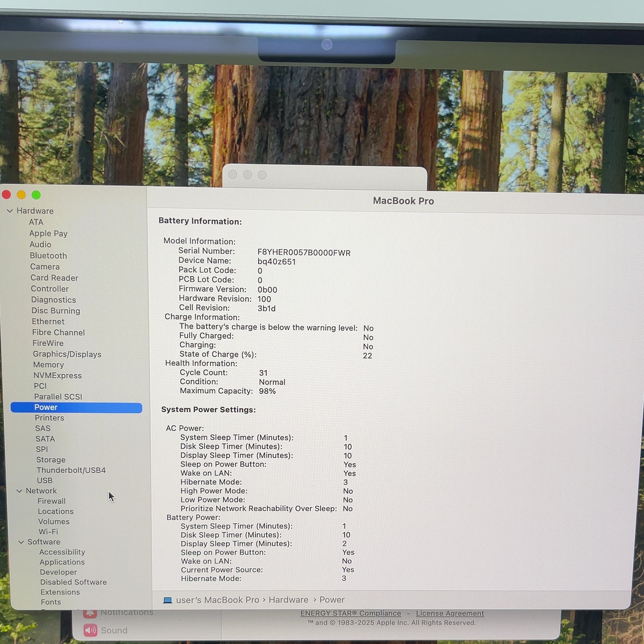Click the Cycle Count value 31
644x644 pixels.
(x=263, y=373)
